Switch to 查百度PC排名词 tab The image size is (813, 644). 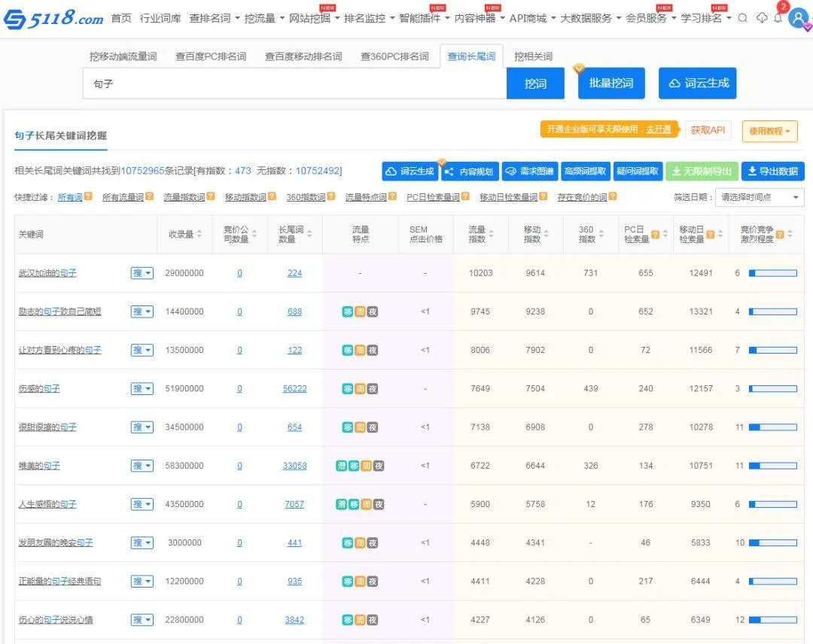click(211, 56)
